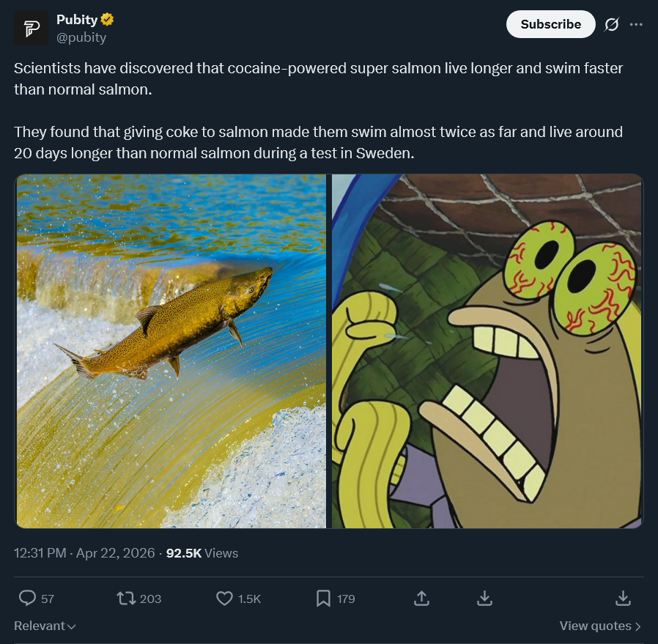The image size is (658, 644).
Task: Open the Pubity profile avatar
Action: (32, 29)
